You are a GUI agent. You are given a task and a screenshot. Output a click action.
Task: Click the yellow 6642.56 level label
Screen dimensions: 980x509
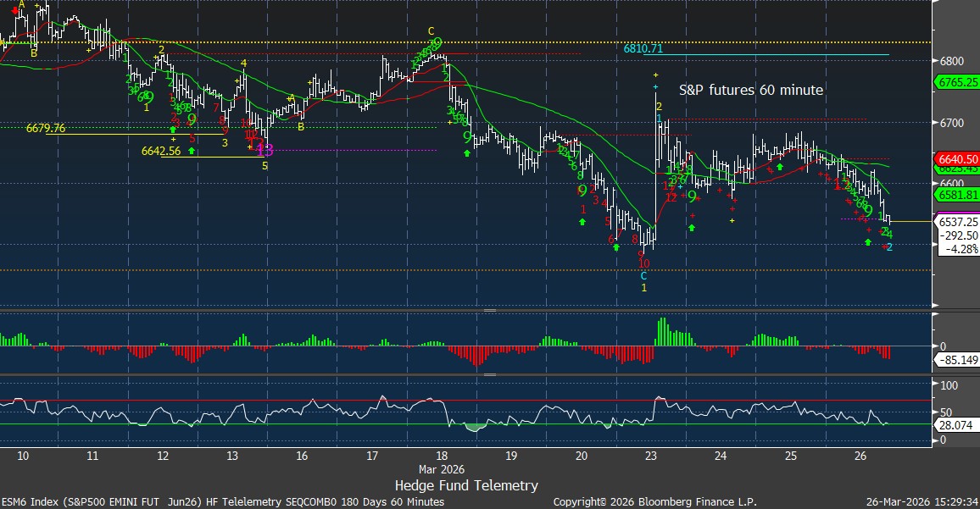pos(162,152)
